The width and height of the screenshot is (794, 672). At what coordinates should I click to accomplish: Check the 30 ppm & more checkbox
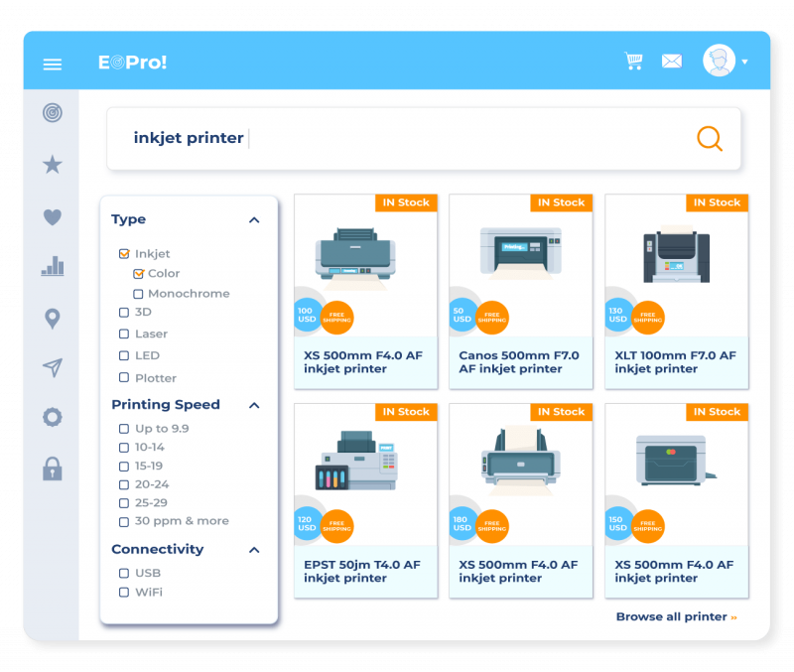[123, 521]
